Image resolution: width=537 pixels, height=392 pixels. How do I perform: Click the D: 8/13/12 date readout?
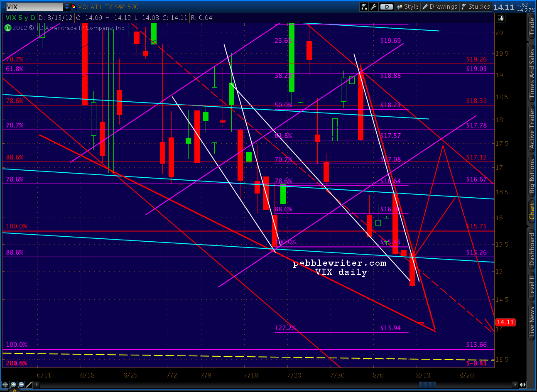pos(56,17)
